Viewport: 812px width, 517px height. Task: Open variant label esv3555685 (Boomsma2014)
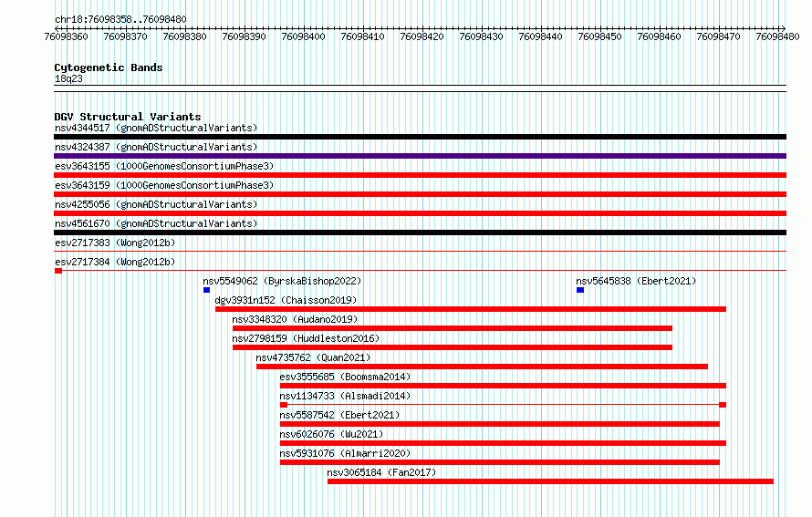[345, 377]
